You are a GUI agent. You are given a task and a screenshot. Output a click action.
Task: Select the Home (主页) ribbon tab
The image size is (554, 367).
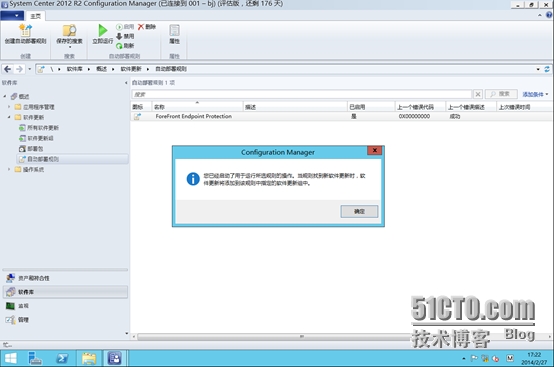click(36, 16)
